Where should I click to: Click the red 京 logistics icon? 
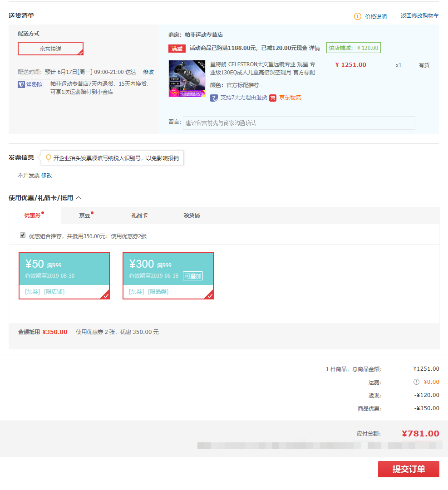(x=273, y=98)
